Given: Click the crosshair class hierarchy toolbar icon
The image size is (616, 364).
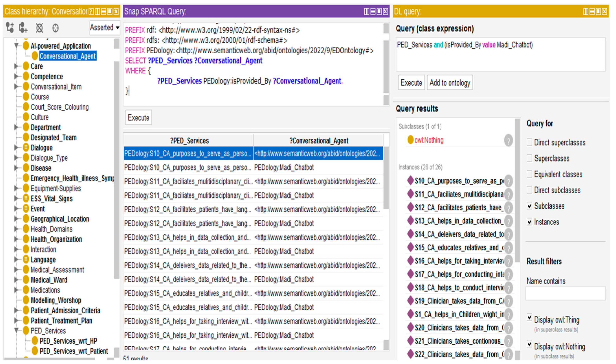Looking at the screenshot, I should click(x=55, y=28).
